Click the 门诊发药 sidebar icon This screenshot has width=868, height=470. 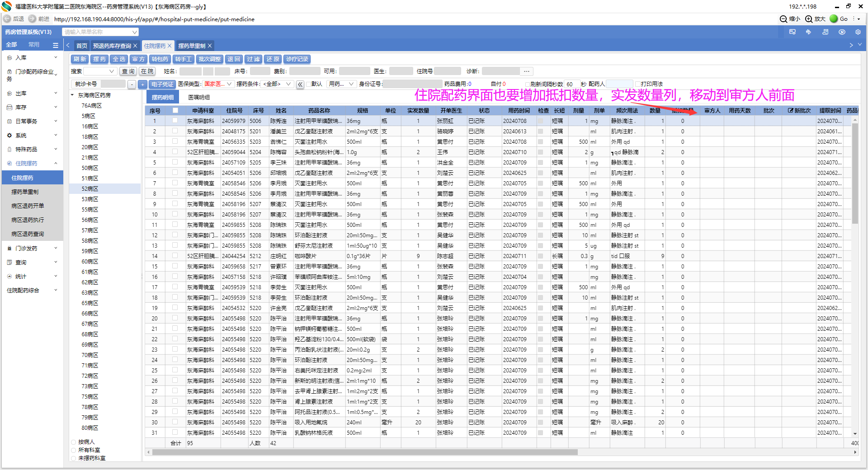[9, 249]
